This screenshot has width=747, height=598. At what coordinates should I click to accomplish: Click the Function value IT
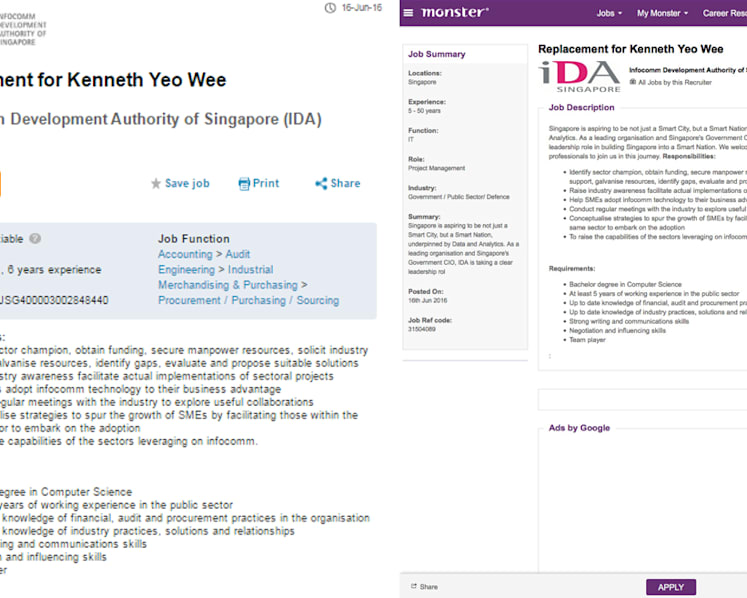(x=411, y=140)
